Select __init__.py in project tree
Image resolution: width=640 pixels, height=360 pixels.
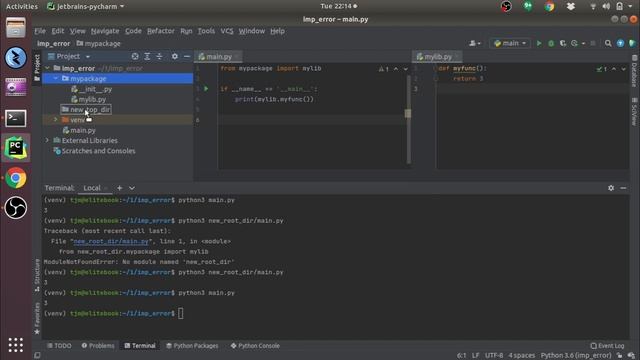pyautogui.click(x=91, y=89)
